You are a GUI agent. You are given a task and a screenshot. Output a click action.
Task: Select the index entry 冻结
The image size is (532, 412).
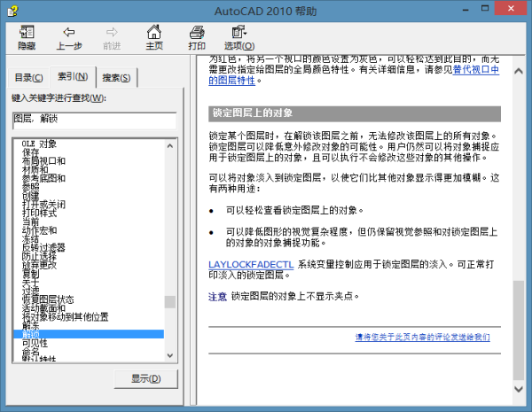[30, 239]
